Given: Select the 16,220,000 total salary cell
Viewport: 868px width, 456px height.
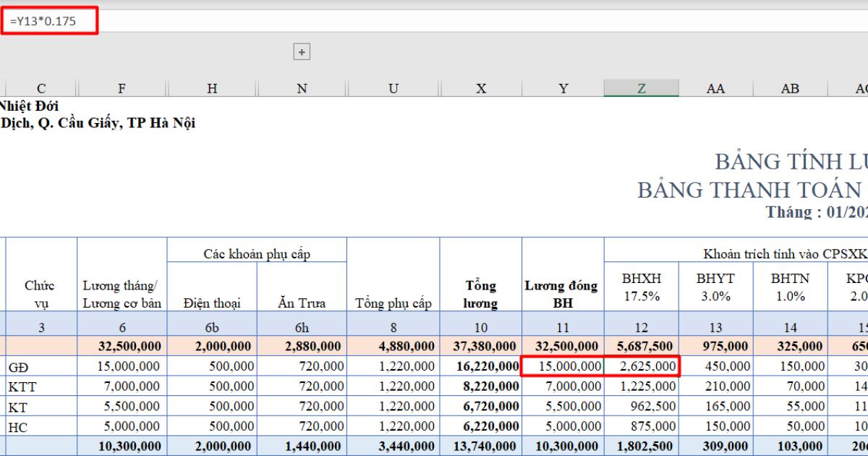Looking at the screenshot, I should coord(480,367).
